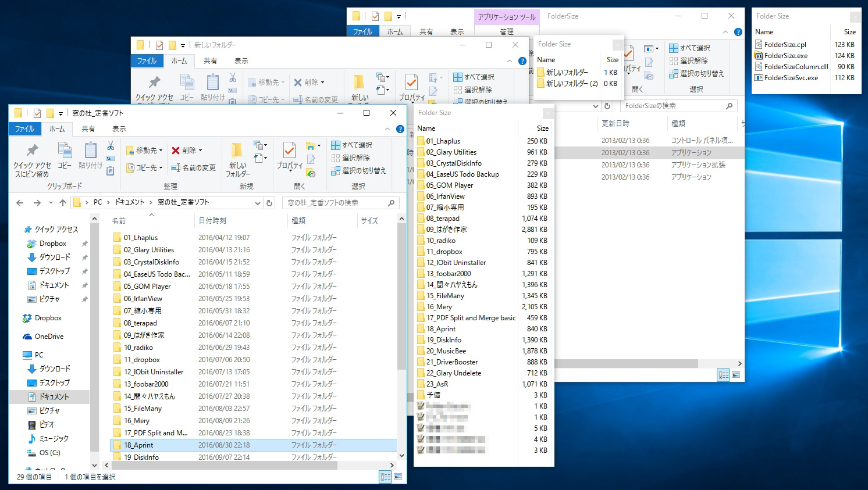Switch FolderSize window to details view
Screen dimensions: 868x490
[x=723, y=375]
